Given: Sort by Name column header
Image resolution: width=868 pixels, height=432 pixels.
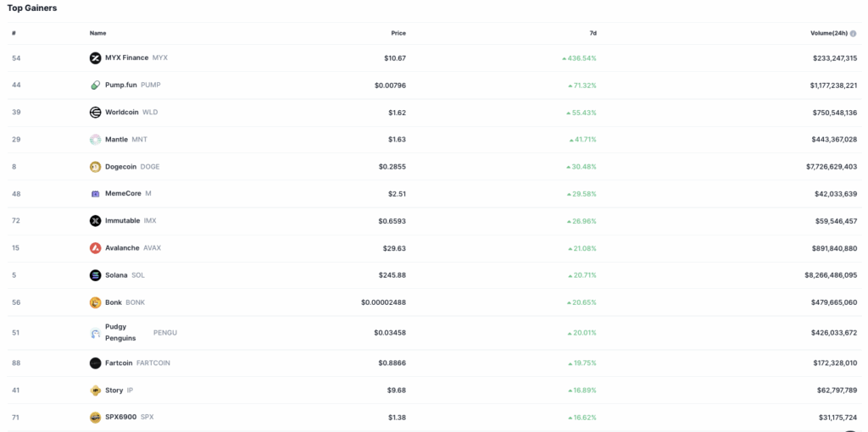Looking at the screenshot, I should (97, 34).
